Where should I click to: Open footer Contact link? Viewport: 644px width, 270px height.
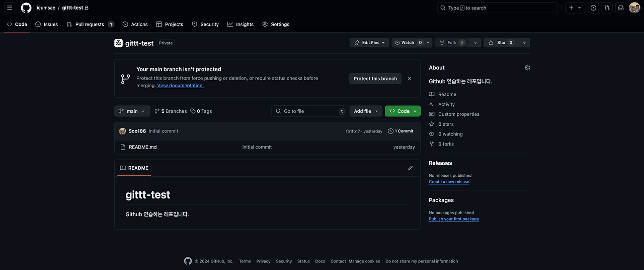338,261
